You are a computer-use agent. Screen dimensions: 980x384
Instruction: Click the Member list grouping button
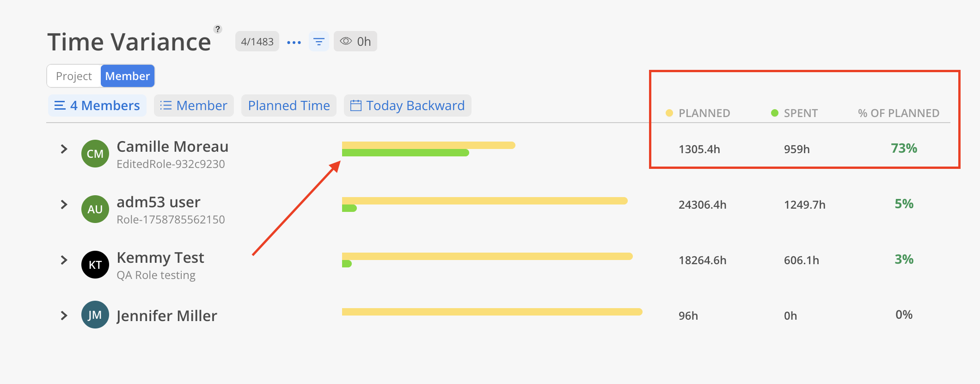194,105
